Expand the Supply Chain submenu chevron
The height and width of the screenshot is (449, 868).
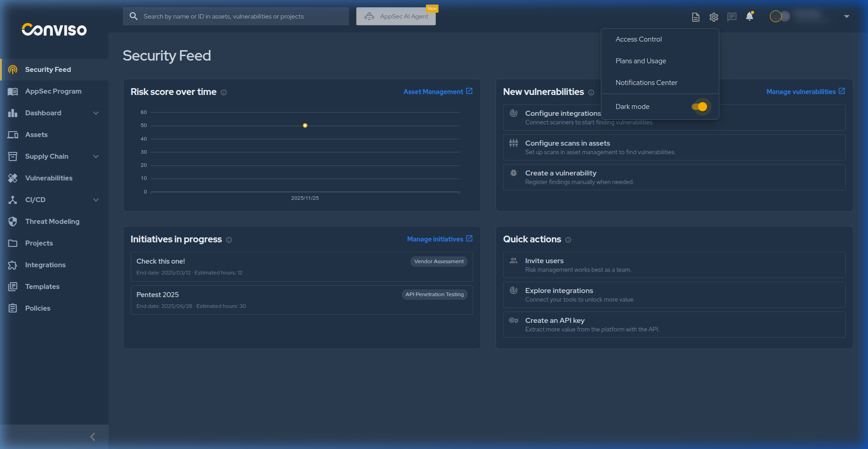tap(96, 156)
